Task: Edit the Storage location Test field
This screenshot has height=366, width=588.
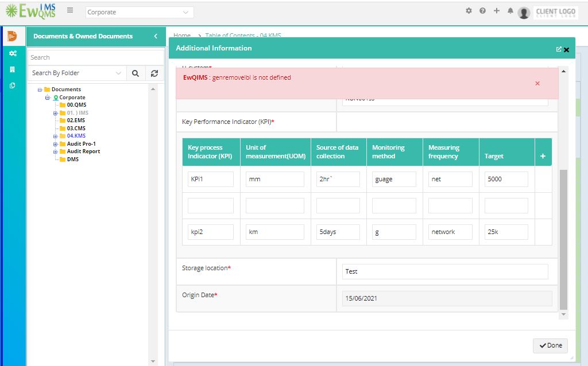Action: [x=445, y=271]
